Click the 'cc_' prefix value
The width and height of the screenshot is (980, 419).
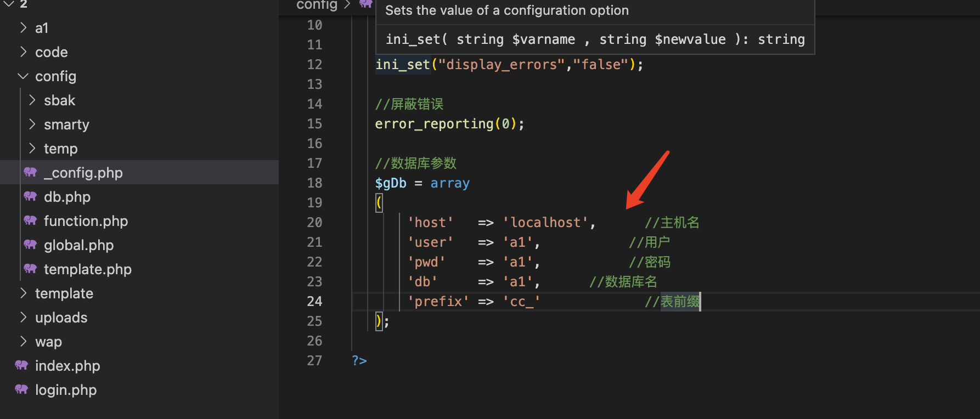(522, 302)
